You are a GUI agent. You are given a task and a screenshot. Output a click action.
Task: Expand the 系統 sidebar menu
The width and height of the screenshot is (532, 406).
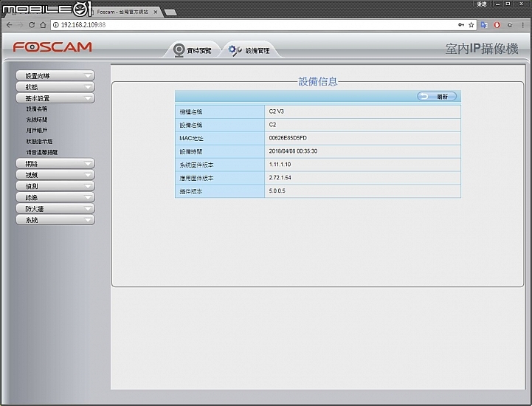click(55, 220)
